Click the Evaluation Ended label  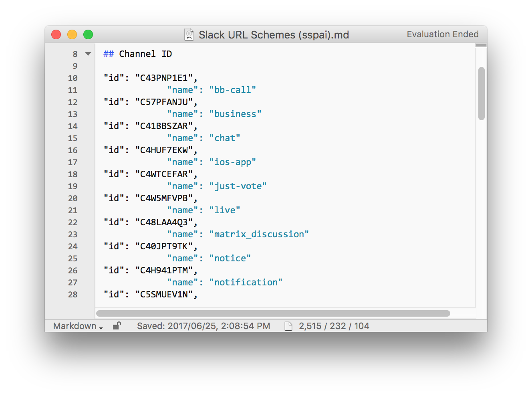[442, 34]
